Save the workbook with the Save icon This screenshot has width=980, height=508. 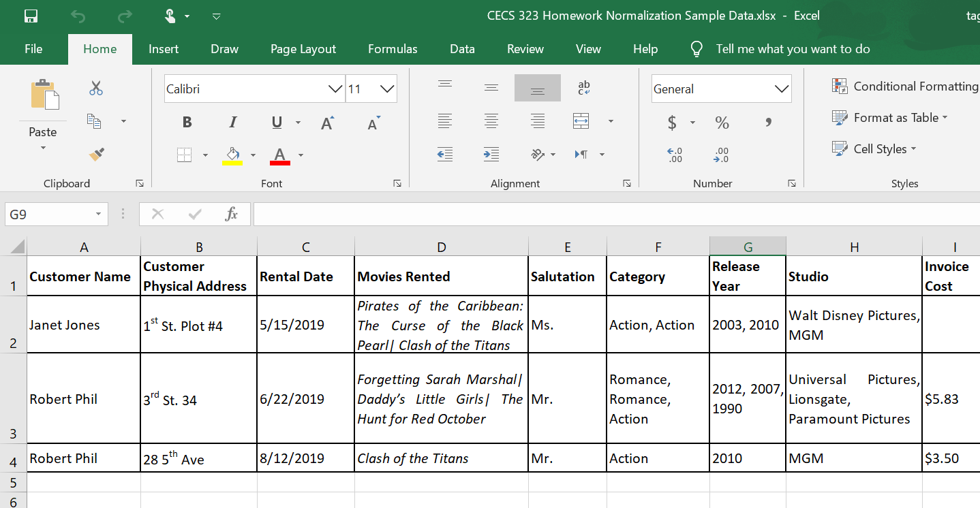pos(31,15)
